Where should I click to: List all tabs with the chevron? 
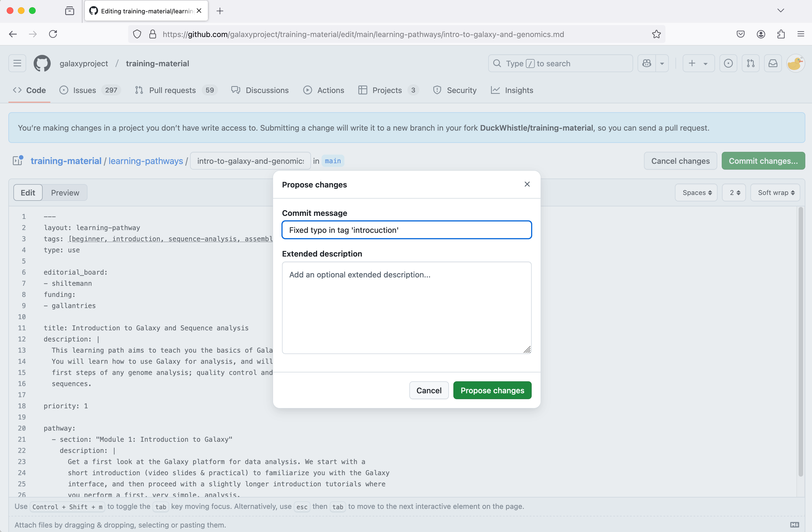781,11
